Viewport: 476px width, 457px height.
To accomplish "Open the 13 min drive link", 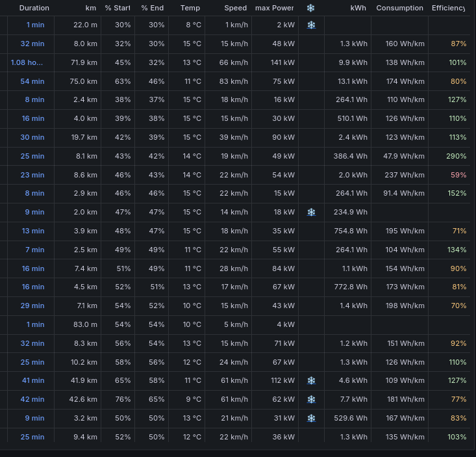I will click(33, 231).
